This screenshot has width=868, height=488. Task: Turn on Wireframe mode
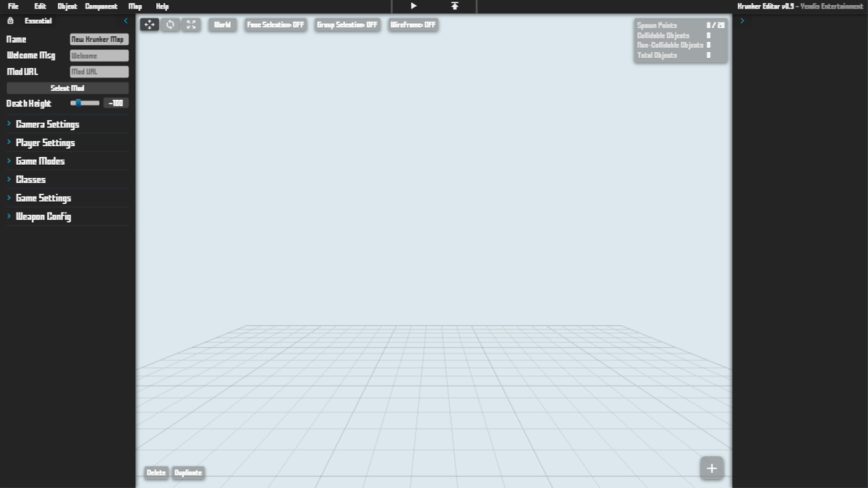413,25
